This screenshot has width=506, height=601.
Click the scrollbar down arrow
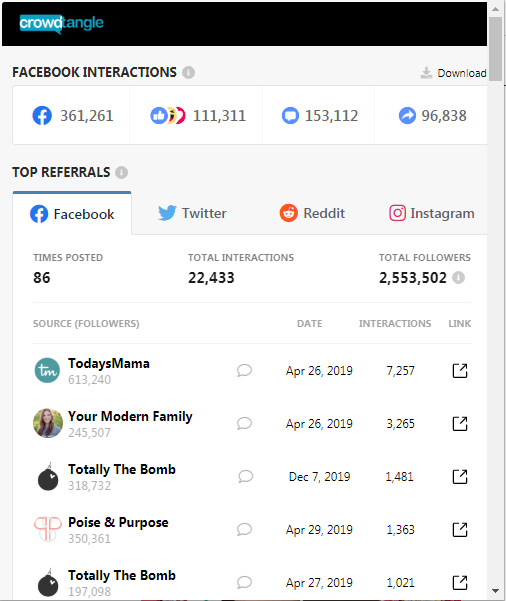(x=495, y=591)
